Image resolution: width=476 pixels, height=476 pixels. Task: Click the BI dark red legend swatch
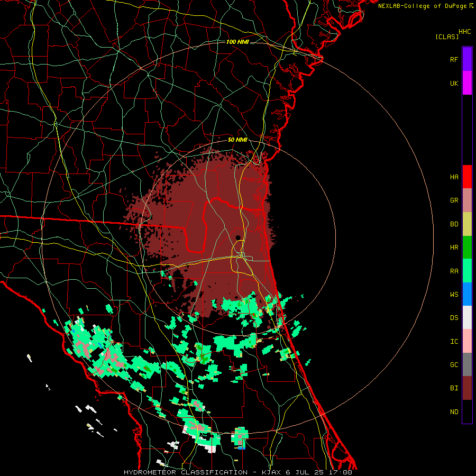467,388
